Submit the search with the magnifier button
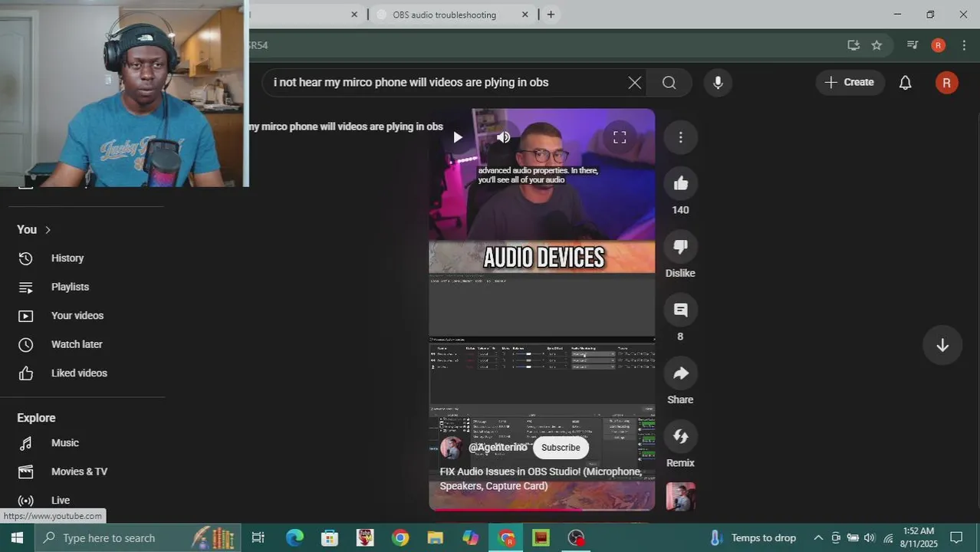 [x=669, y=82]
